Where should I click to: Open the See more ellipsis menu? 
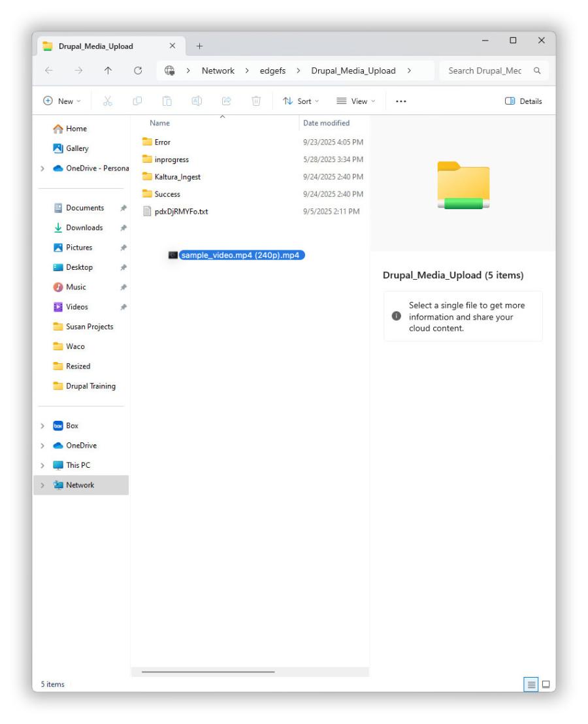click(400, 101)
